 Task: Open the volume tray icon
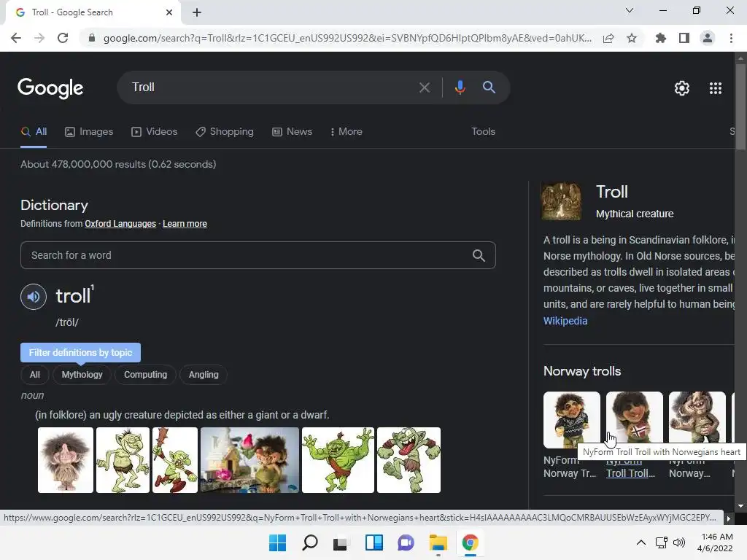[x=679, y=542]
